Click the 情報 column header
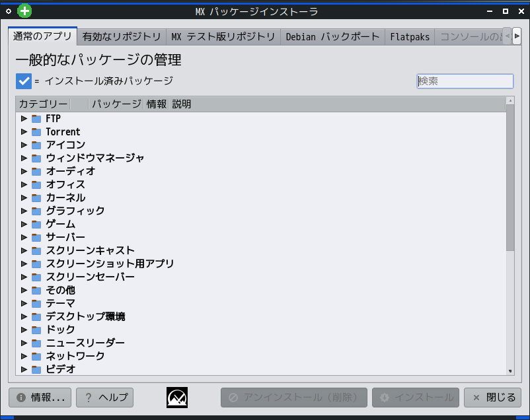Screen dimensions: 530x420 156,104
